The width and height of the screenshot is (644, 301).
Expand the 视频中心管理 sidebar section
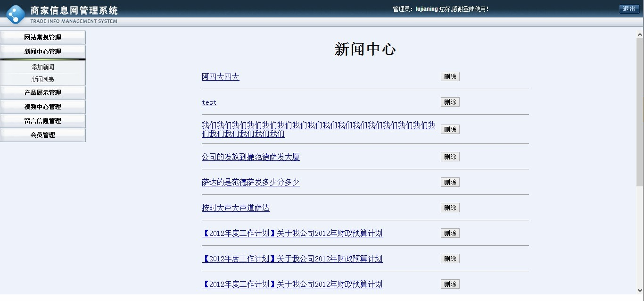pyautogui.click(x=43, y=107)
